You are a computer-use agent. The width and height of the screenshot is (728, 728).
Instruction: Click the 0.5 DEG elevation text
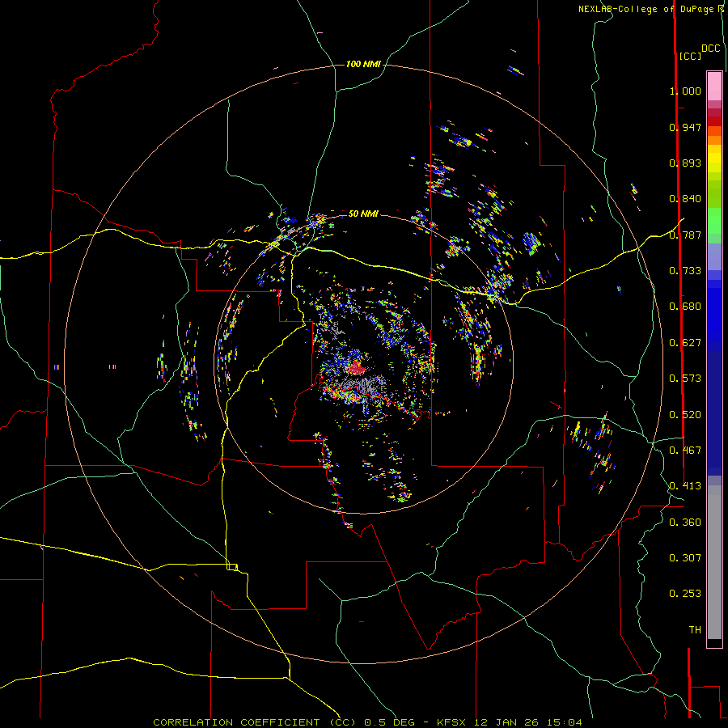click(390, 722)
